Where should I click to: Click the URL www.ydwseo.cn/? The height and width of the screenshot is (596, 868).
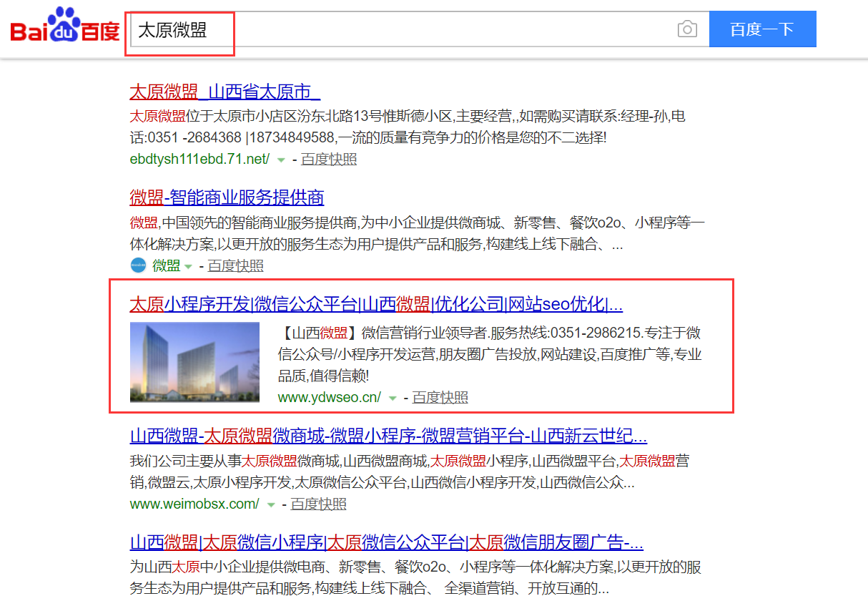(x=330, y=397)
